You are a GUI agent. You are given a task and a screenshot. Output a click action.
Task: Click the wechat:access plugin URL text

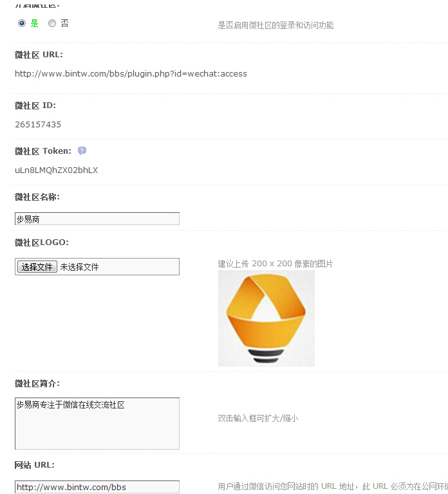131,74
